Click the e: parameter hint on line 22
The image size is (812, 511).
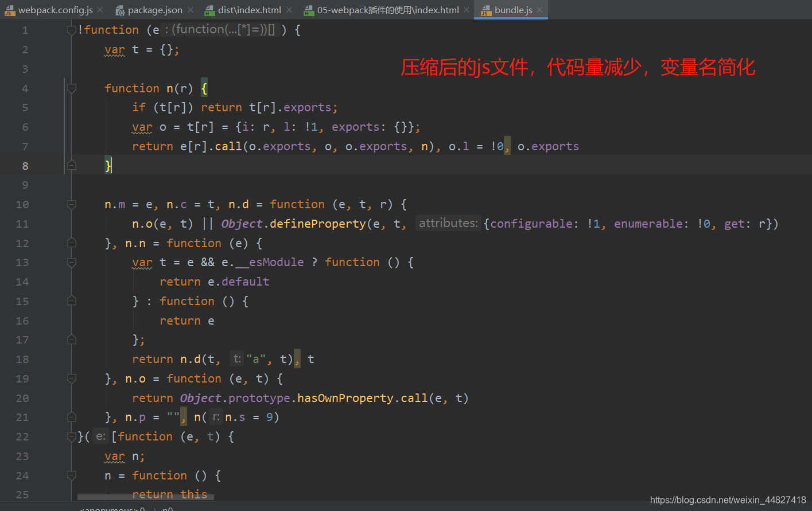pyautogui.click(x=100, y=436)
